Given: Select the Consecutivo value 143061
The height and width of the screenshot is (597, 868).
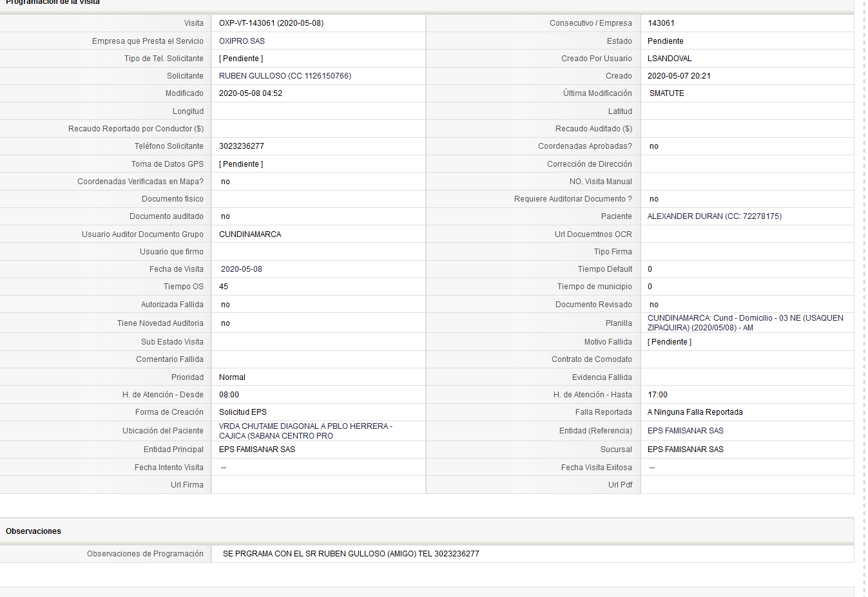Looking at the screenshot, I should (x=661, y=23).
